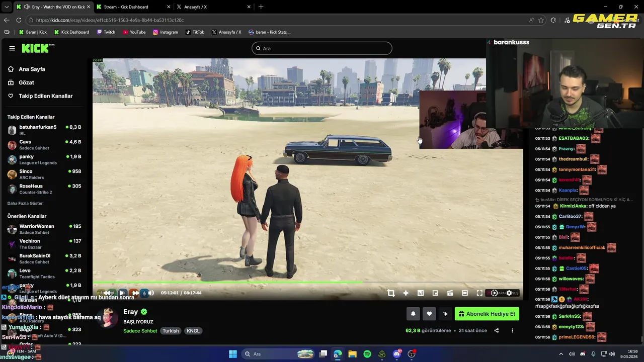The width and height of the screenshot is (644, 362).
Task: Open the baran - Kick Stats bookmark
Action: [x=269, y=32]
